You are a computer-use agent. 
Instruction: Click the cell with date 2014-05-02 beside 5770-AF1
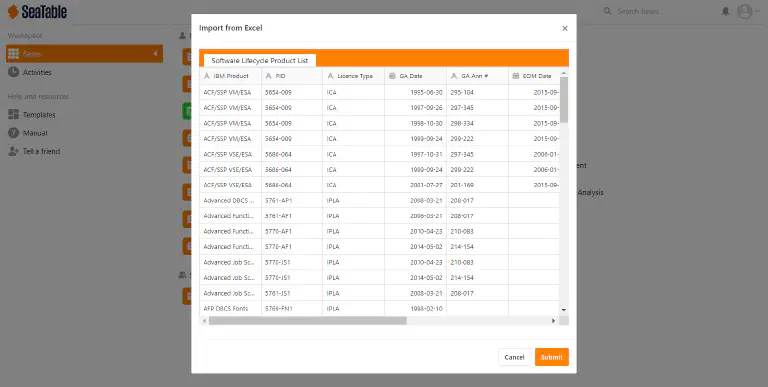415,247
